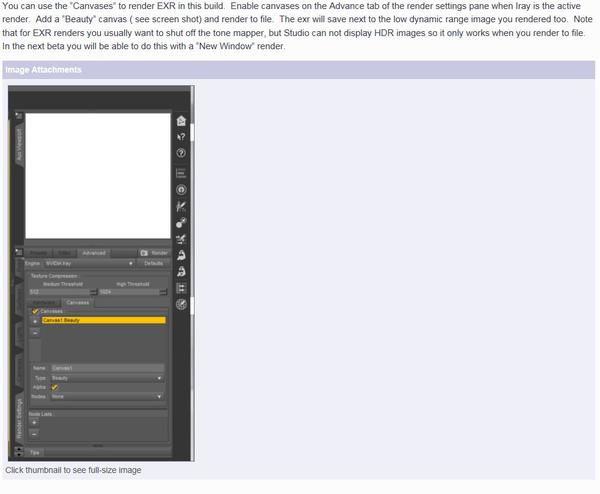This screenshot has width=600, height=494.
Task: Select the Editor tab left of Advanced
Action: point(64,253)
